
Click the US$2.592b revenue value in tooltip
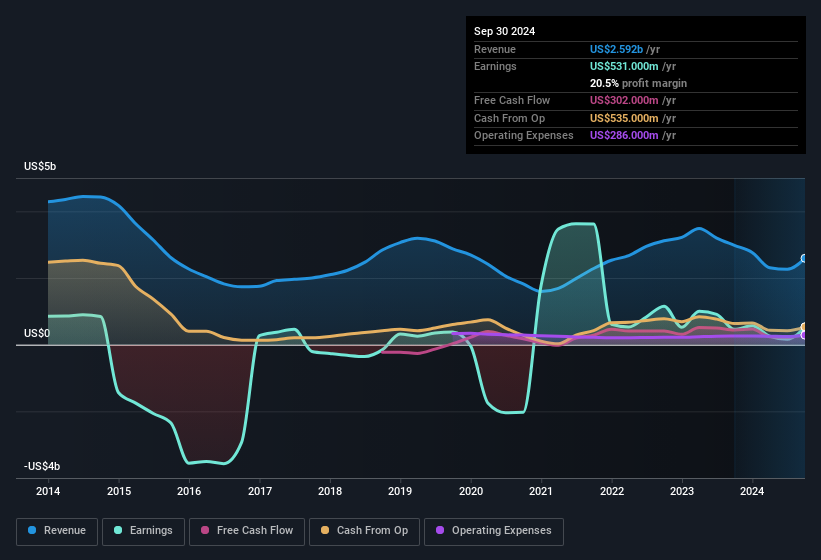pos(617,49)
